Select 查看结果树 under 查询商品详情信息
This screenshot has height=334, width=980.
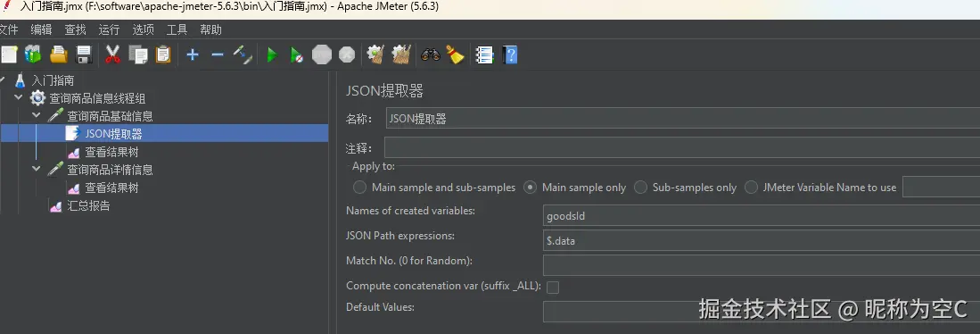[111, 188]
